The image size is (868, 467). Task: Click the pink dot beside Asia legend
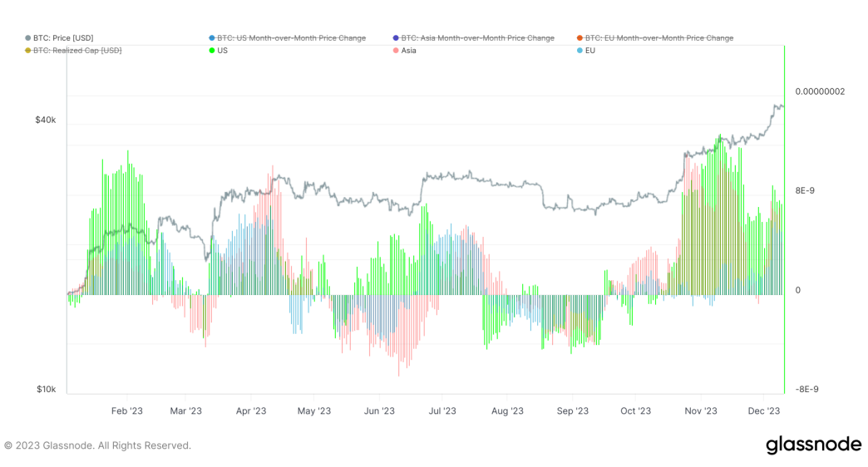pos(395,51)
